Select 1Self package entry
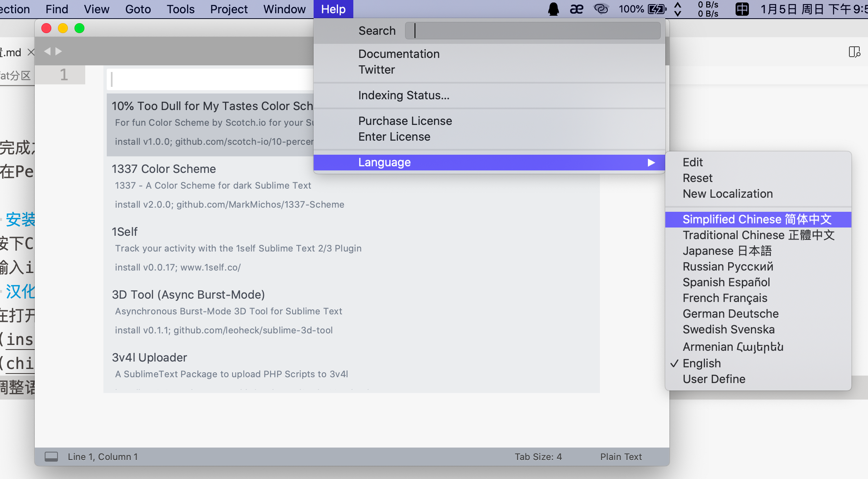Screen dimensions: 868x479 (352, 250)
